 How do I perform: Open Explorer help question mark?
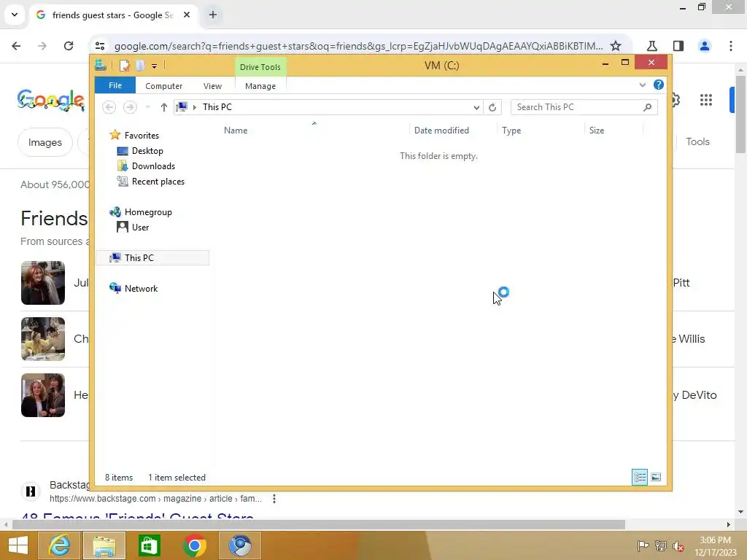pyautogui.click(x=659, y=85)
